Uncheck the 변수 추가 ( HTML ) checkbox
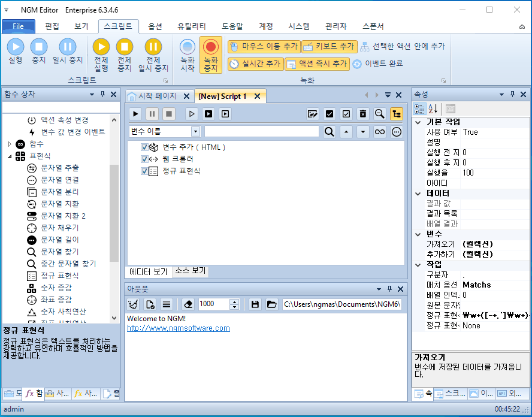 144,147
